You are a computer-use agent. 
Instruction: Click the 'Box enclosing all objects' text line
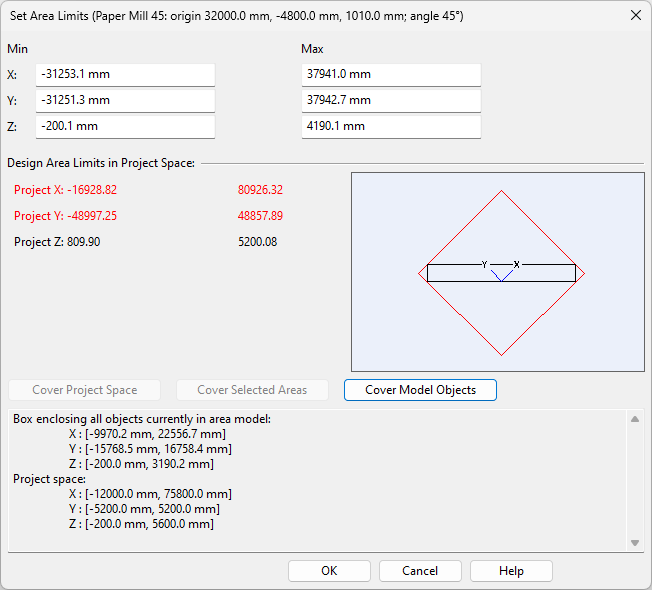(x=142, y=419)
